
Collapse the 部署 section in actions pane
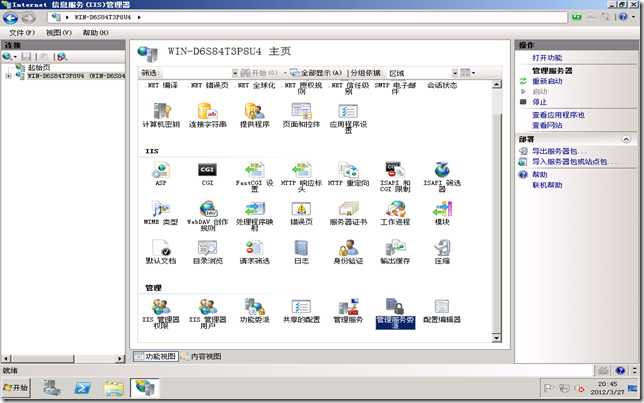(626, 140)
